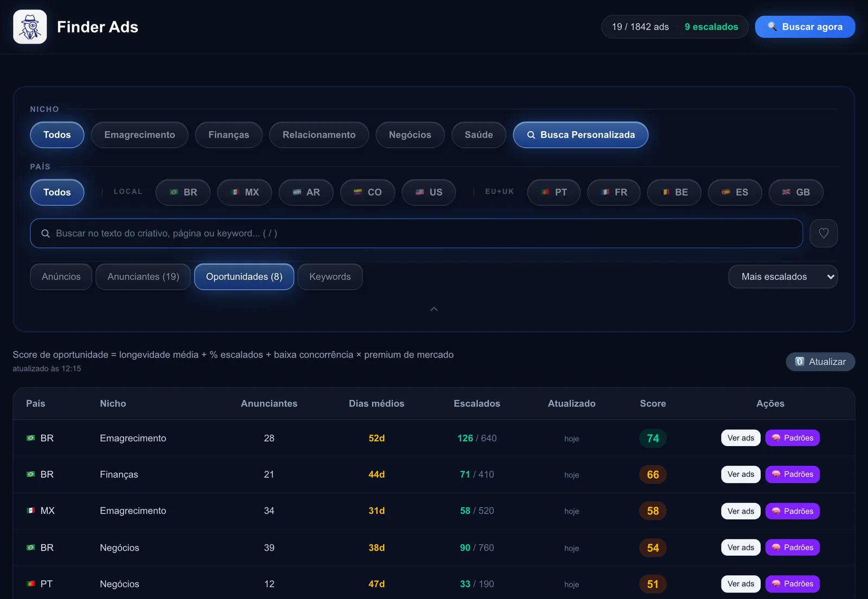Click the Dias médios column header
868x599 pixels.
(x=376, y=403)
